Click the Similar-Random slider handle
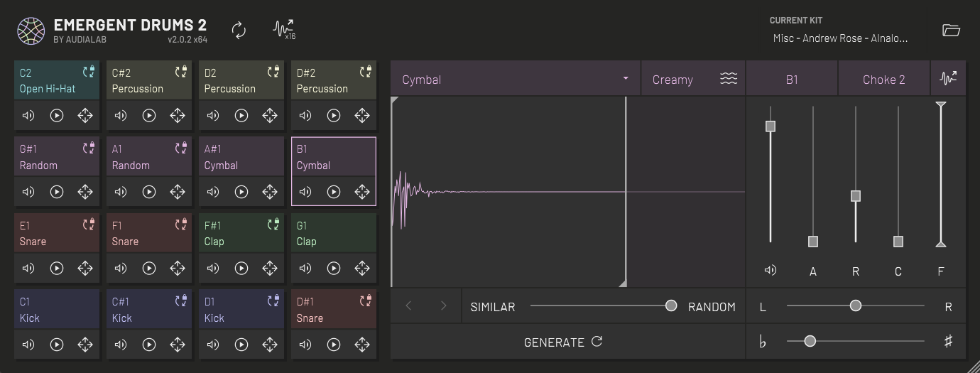Screen dimensions: 980x373 point(671,306)
